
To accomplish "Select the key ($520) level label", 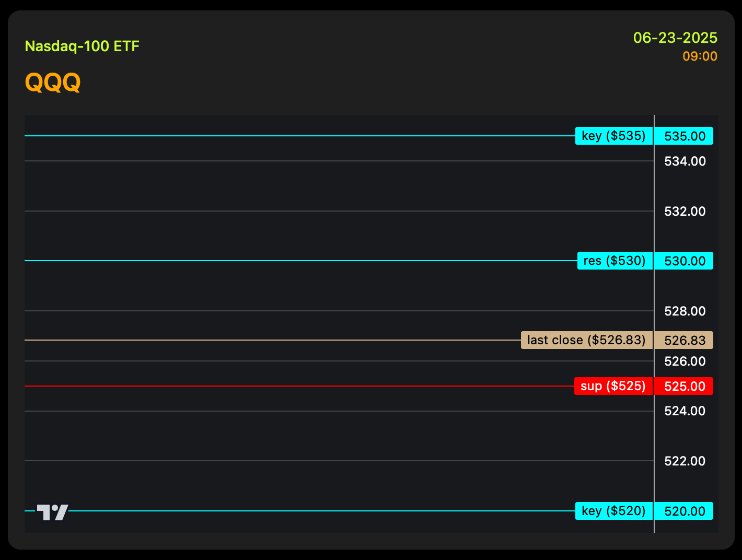I will [x=614, y=511].
